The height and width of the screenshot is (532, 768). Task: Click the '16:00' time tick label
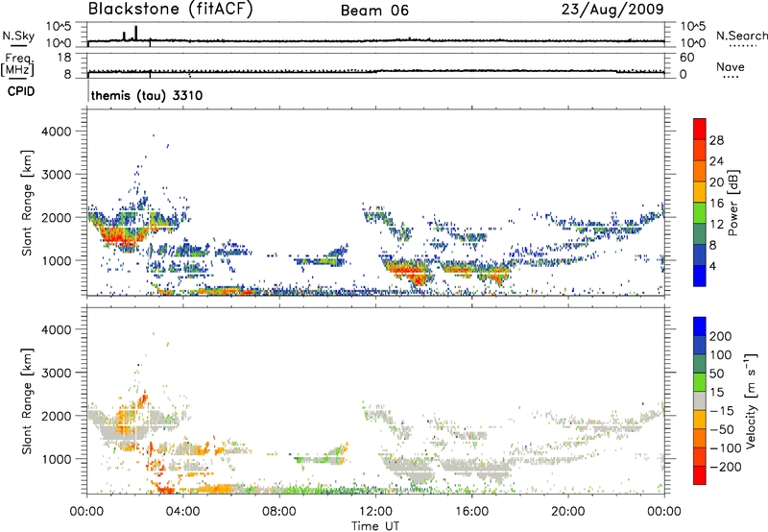(471, 512)
